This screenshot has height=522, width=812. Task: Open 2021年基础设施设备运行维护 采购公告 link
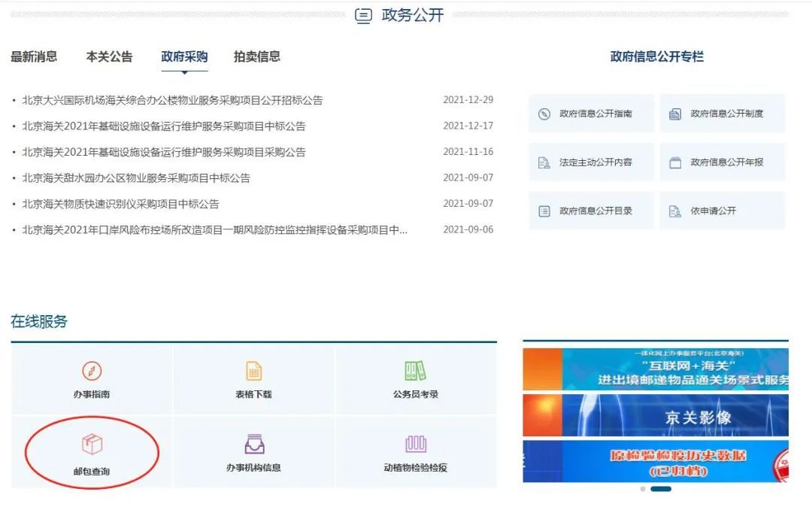(164, 152)
